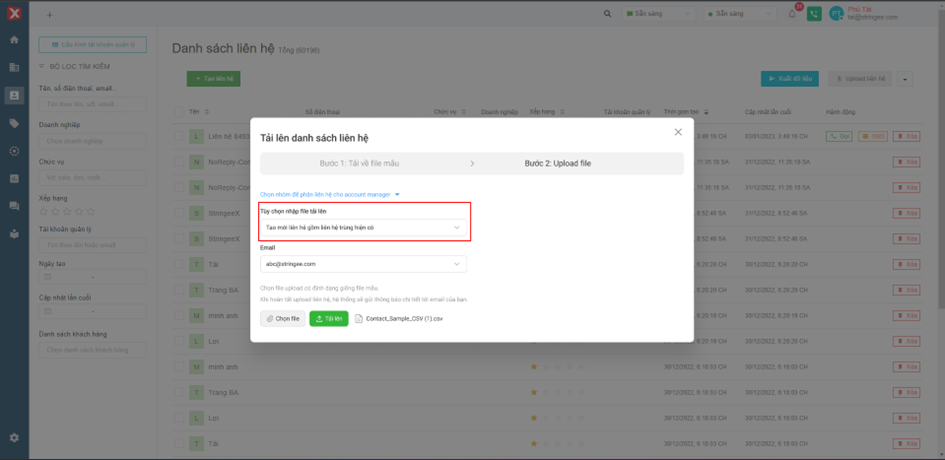Open settings gear at sidebar bottom

(x=14, y=438)
